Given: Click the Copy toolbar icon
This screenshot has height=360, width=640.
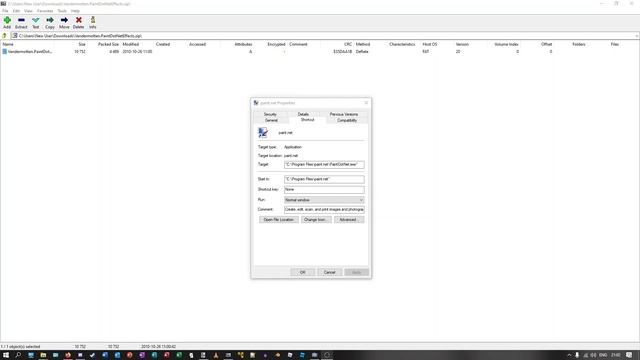Looking at the screenshot, I should 50,22.
